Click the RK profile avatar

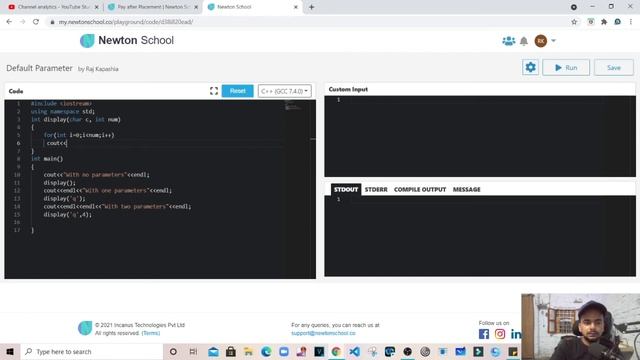point(541,41)
